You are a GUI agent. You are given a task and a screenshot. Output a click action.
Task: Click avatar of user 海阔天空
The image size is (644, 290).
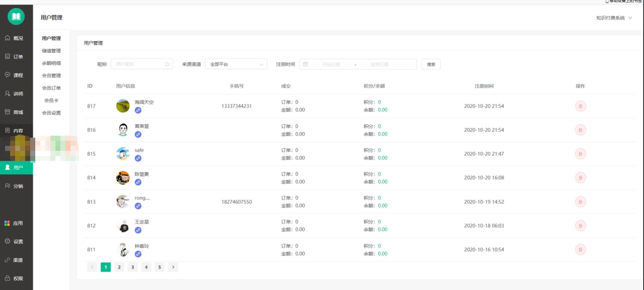tap(123, 106)
